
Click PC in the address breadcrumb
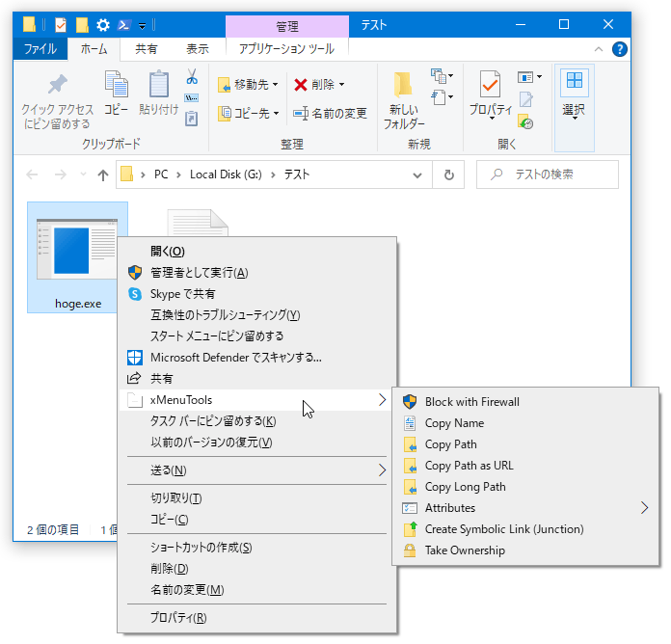[161, 174]
